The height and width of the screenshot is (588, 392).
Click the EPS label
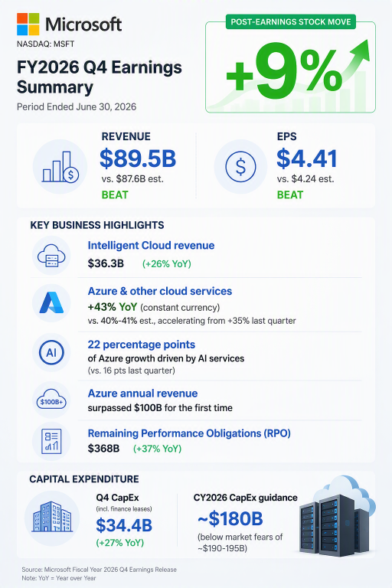pos(286,136)
